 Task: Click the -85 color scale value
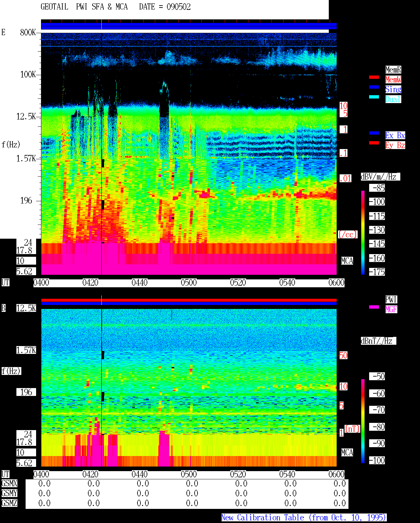pos(377,188)
